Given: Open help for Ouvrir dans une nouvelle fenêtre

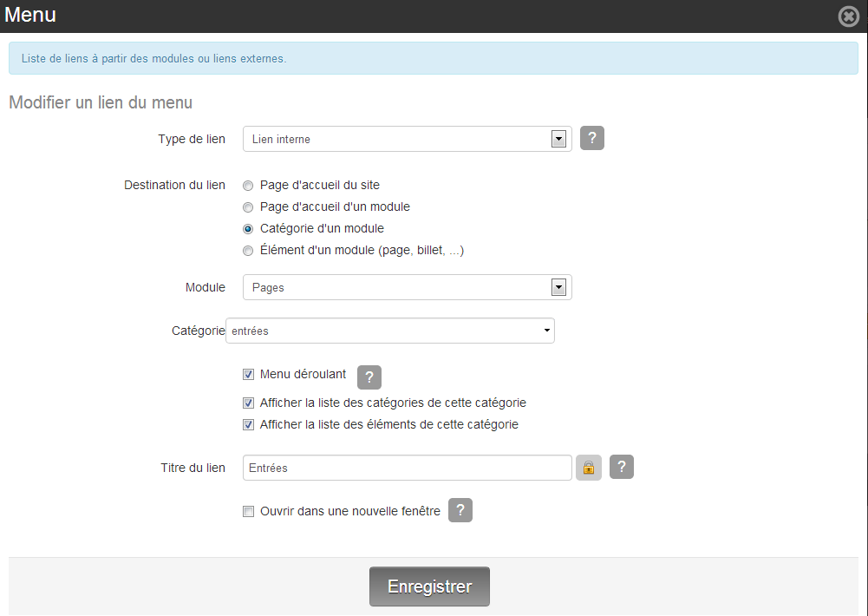Looking at the screenshot, I should tap(460, 510).
